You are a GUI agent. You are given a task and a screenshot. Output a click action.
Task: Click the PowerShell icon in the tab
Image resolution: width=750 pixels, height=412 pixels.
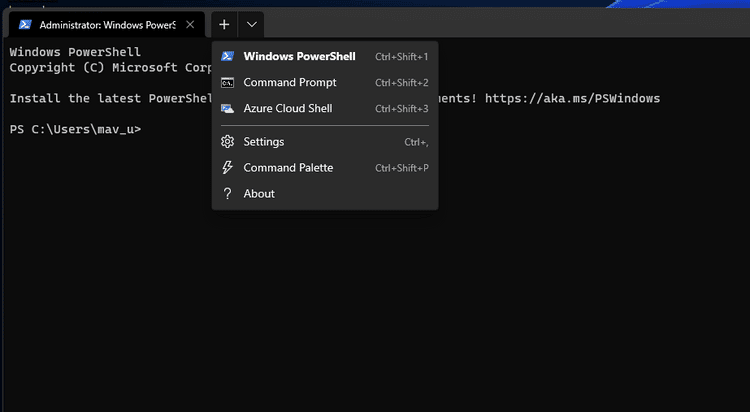(x=25, y=24)
